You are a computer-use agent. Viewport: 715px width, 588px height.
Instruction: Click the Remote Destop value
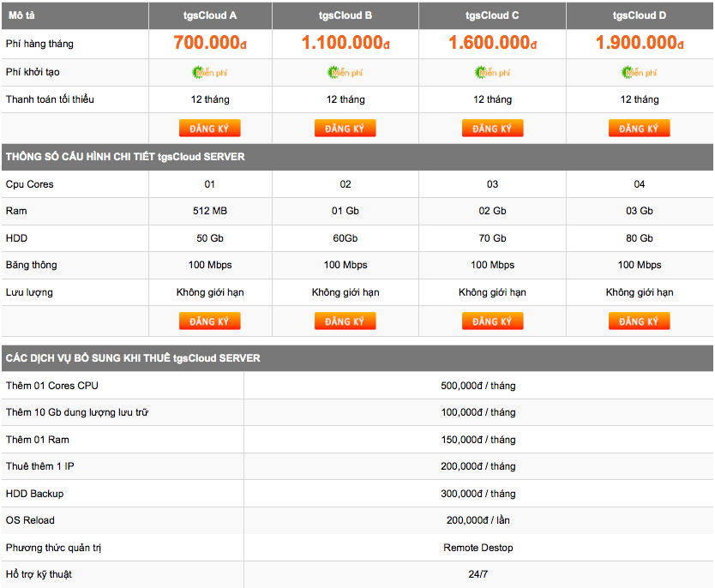coord(478,548)
